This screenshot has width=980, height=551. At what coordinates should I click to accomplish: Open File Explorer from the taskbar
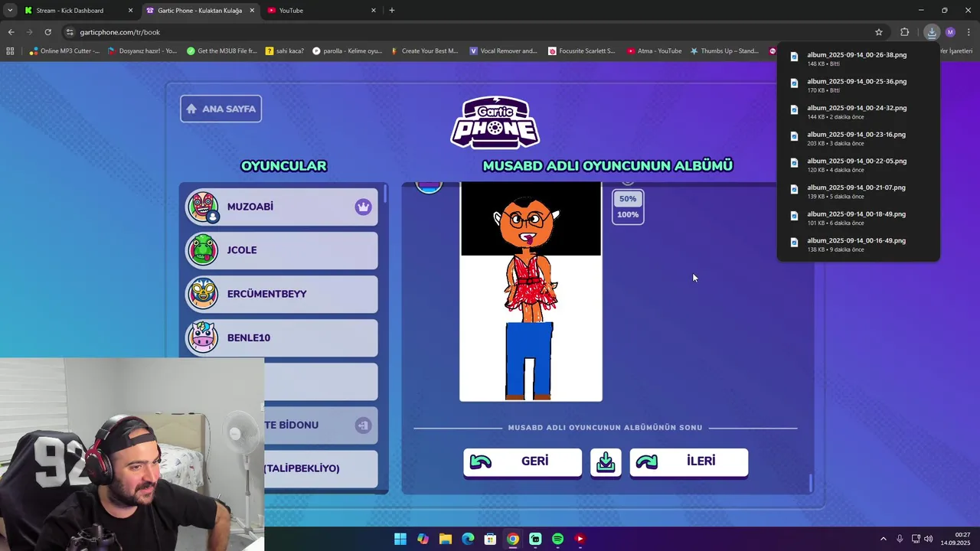pos(445,539)
